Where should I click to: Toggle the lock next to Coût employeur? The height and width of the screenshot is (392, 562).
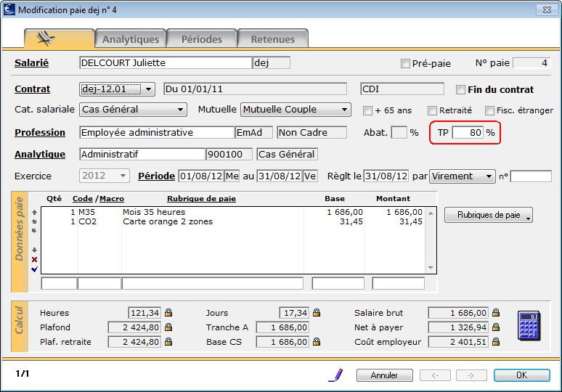[496, 342]
